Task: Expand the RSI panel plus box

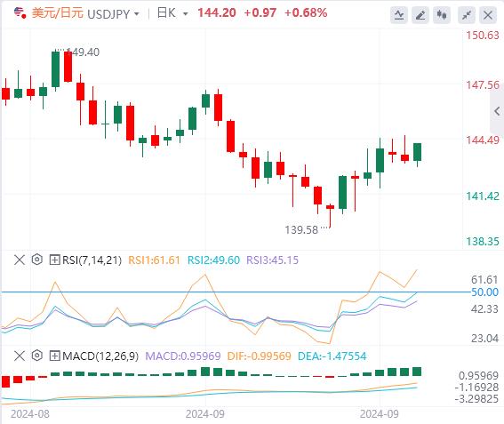Action: click(54, 260)
